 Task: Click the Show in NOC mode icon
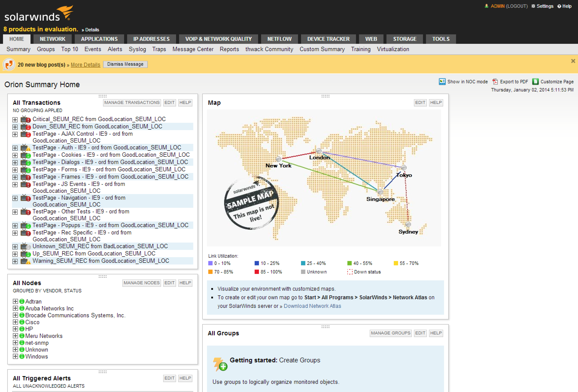coord(442,82)
